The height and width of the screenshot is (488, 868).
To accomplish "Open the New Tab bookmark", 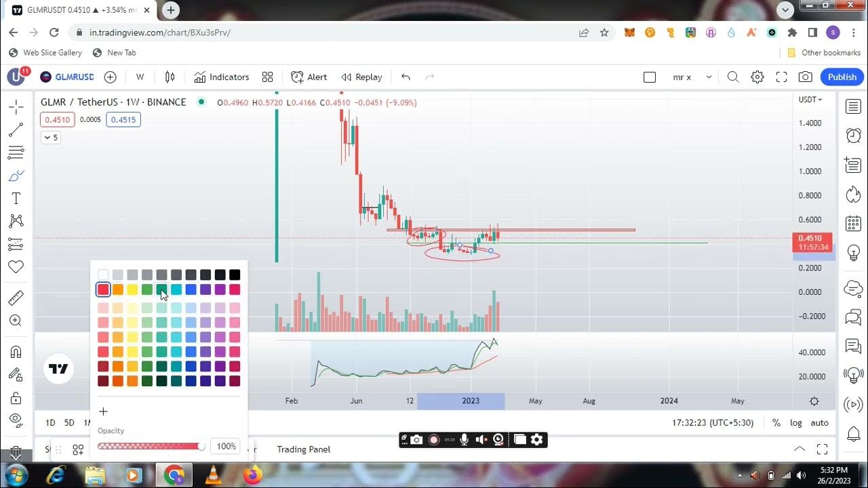I will (115, 53).
